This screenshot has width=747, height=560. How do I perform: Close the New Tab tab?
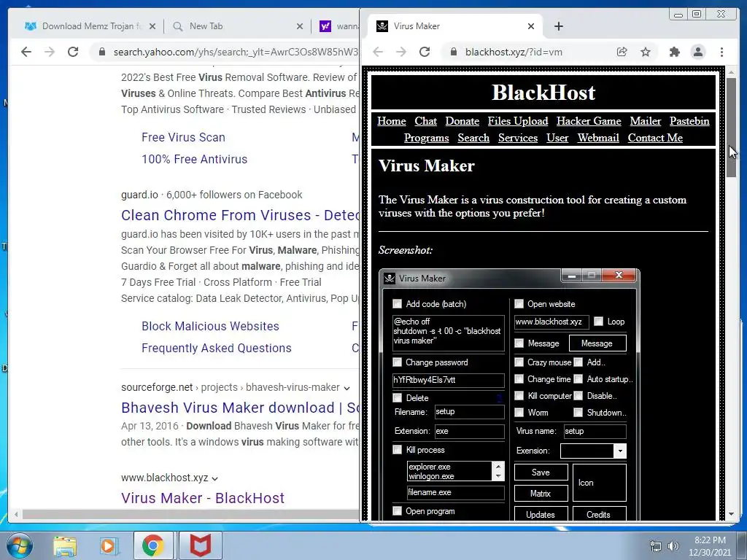click(x=300, y=27)
